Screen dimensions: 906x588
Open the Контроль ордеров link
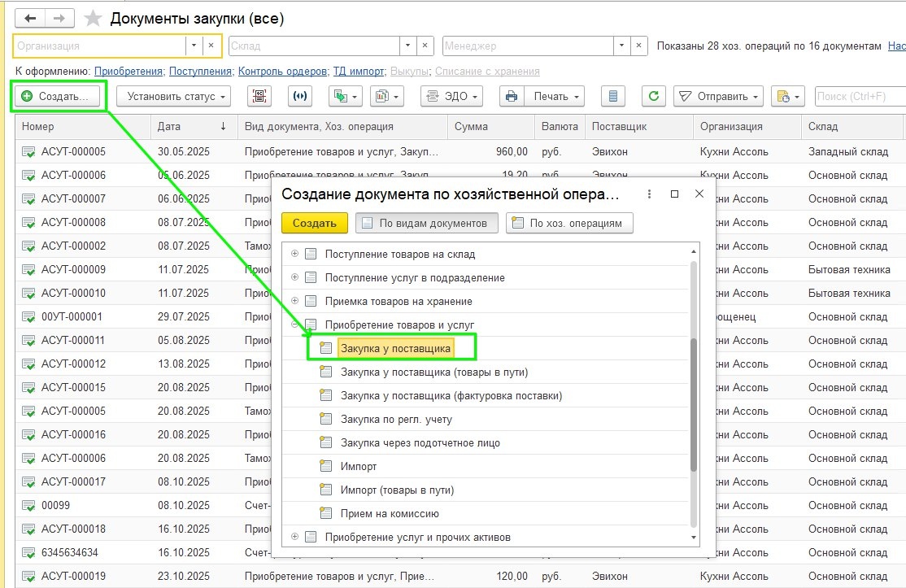(x=282, y=71)
